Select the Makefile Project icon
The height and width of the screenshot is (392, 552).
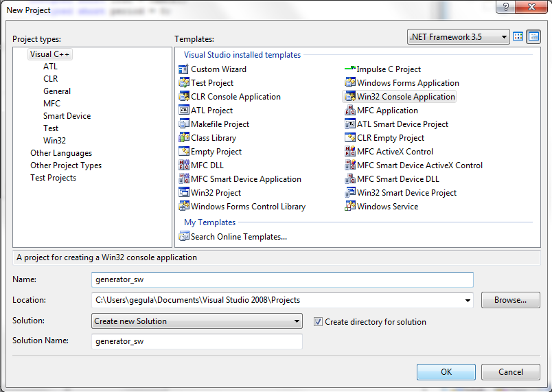pos(184,124)
